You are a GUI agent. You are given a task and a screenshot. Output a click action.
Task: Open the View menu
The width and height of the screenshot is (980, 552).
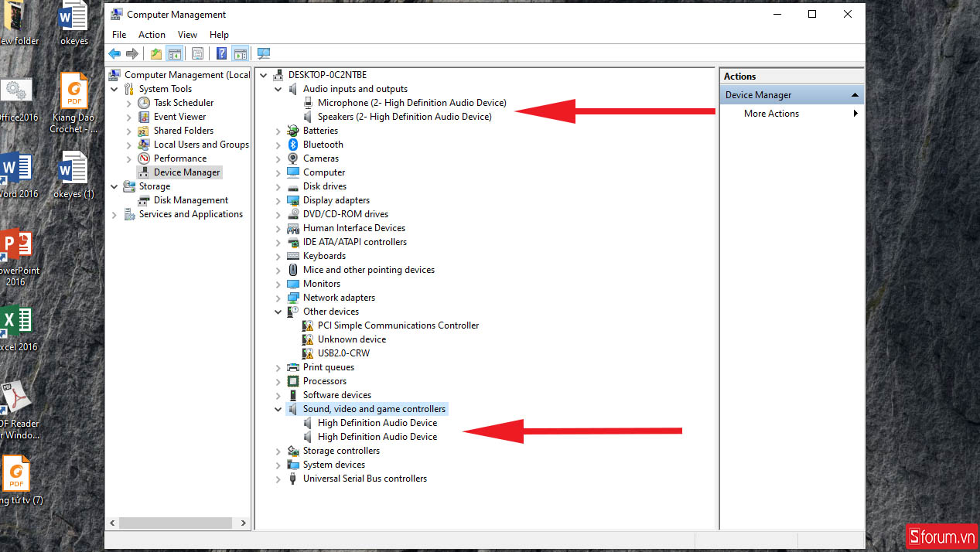pyautogui.click(x=187, y=35)
